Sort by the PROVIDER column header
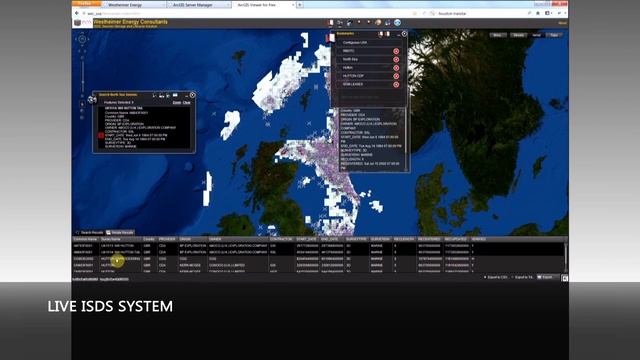The height and width of the screenshot is (360, 640). 168,239
